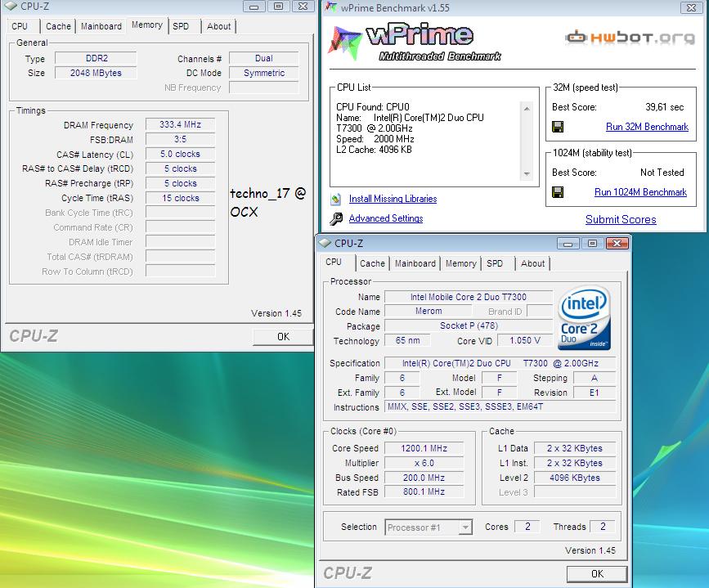Click the Level 2 4096 KBytes field

coord(575,478)
